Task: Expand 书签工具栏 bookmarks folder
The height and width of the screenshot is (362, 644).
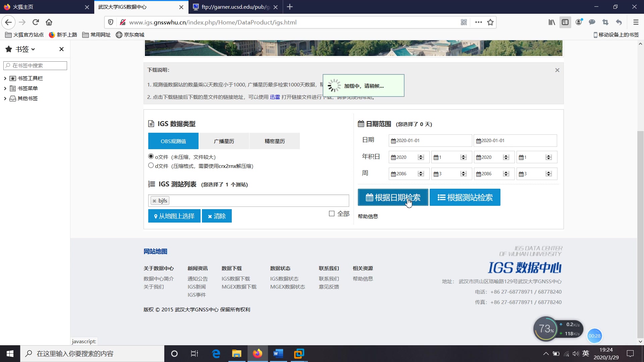Action: point(5,78)
